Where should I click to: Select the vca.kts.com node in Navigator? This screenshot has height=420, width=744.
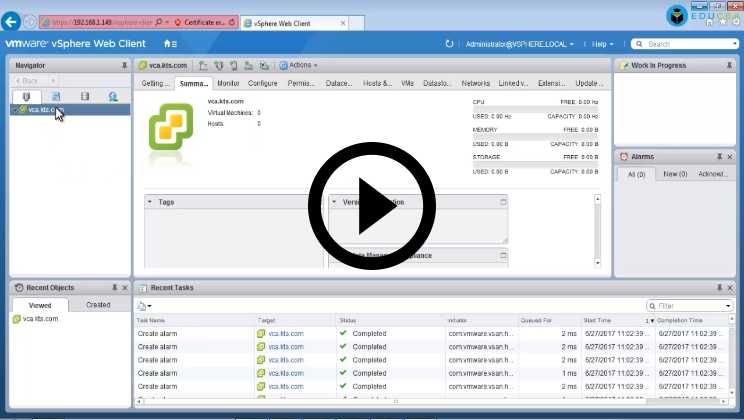(42, 110)
